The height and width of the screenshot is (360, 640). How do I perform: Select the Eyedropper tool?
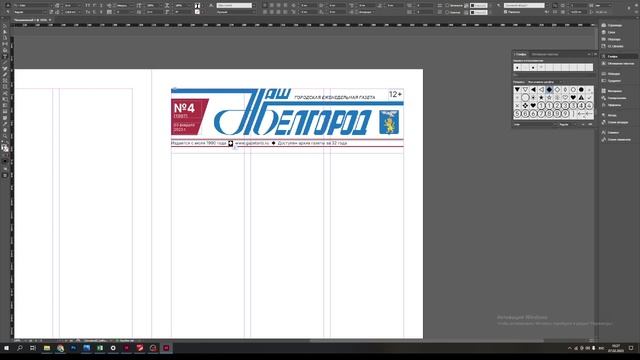tap(5, 124)
